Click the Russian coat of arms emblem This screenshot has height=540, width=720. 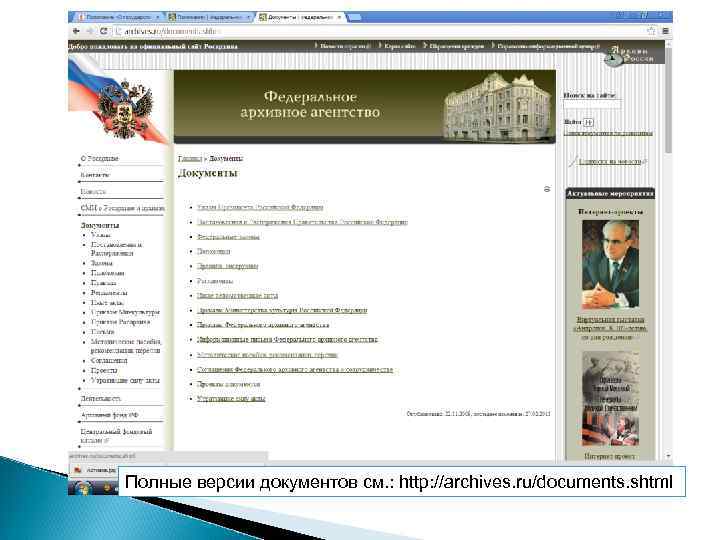tap(124, 109)
